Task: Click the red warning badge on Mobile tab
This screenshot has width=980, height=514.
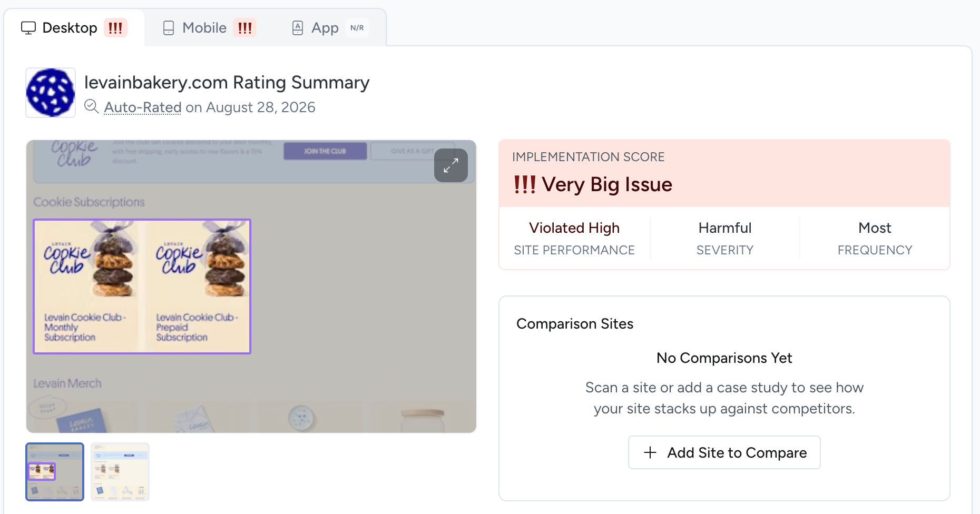Action: point(245,28)
